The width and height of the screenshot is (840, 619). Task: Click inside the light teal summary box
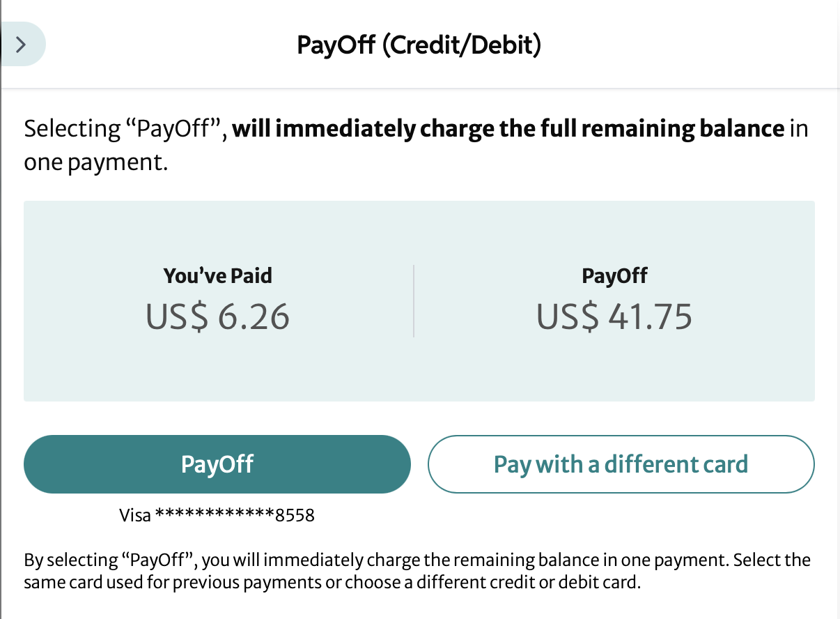click(419, 369)
